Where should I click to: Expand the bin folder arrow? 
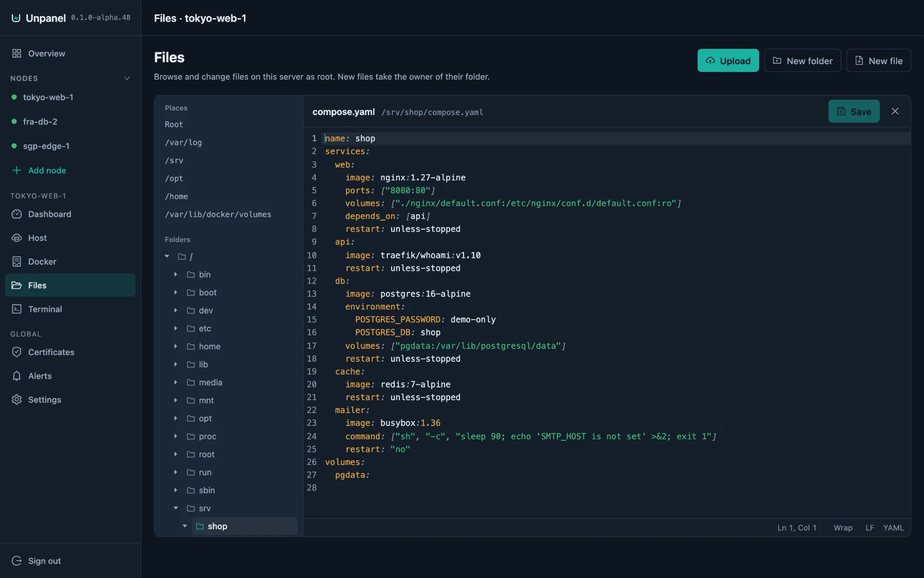coord(176,274)
